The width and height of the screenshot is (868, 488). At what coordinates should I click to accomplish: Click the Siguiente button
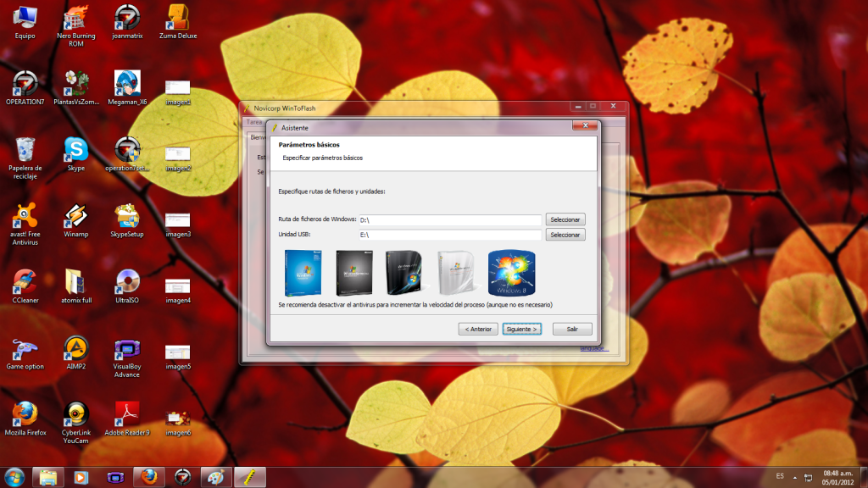522,330
